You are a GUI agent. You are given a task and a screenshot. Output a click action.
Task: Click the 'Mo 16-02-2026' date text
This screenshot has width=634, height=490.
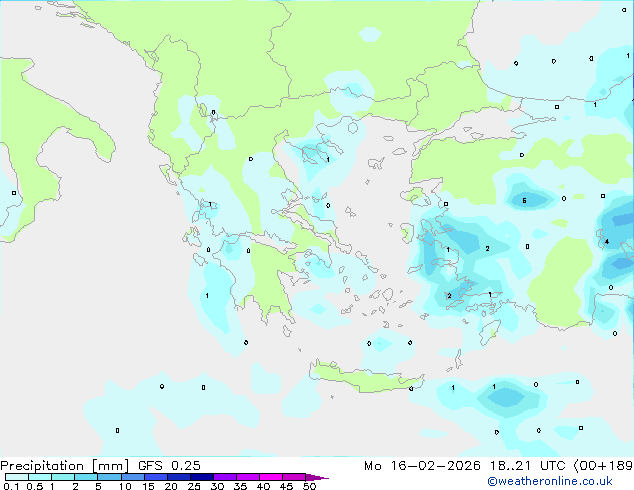pyautogui.click(x=422, y=466)
